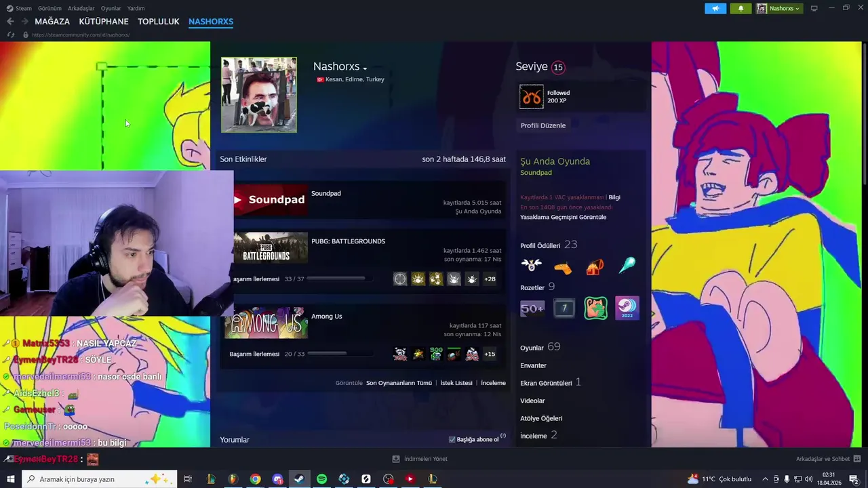Click the Big Picture mode monitor icon
Viewport: 868px width, 488px height.
pos(814,8)
